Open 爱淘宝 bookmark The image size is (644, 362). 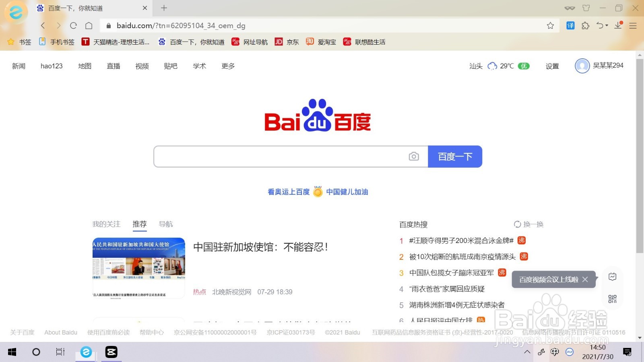(321, 42)
